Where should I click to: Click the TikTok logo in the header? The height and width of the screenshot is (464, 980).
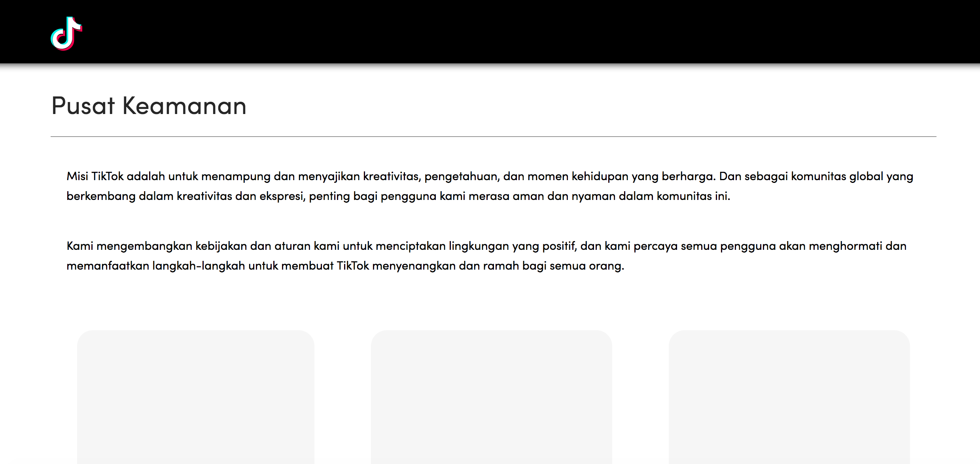coord(66,34)
